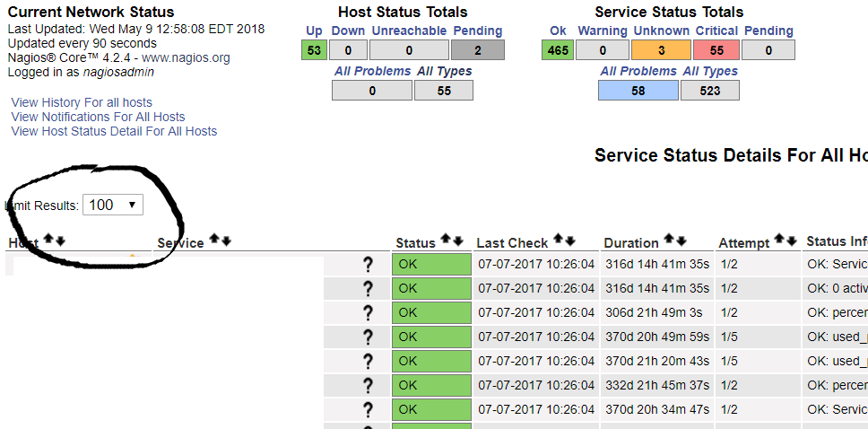This screenshot has height=429, width=868.
Task: Click the Unknown service status header
Action: [x=662, y=31]
